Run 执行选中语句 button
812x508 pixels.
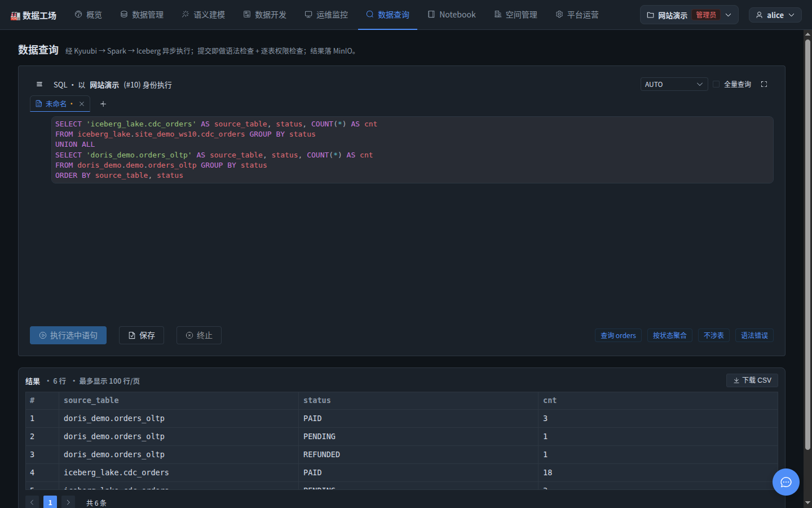click(68, 335)
